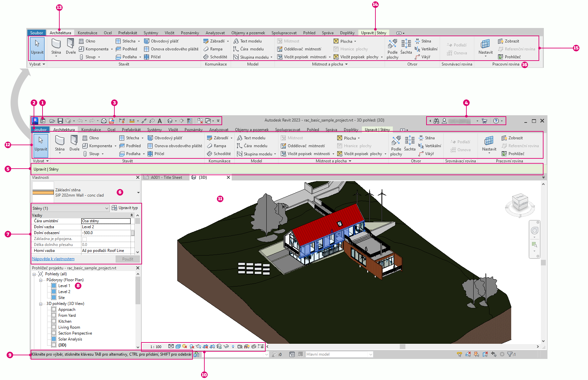588x380 pixels.
Task: Toggle Sun Path in the view control bar
Action: (185, 346)
